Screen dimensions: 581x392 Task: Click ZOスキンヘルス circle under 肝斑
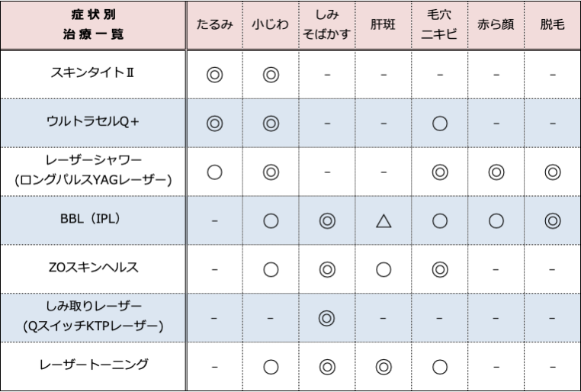(384, 269)
